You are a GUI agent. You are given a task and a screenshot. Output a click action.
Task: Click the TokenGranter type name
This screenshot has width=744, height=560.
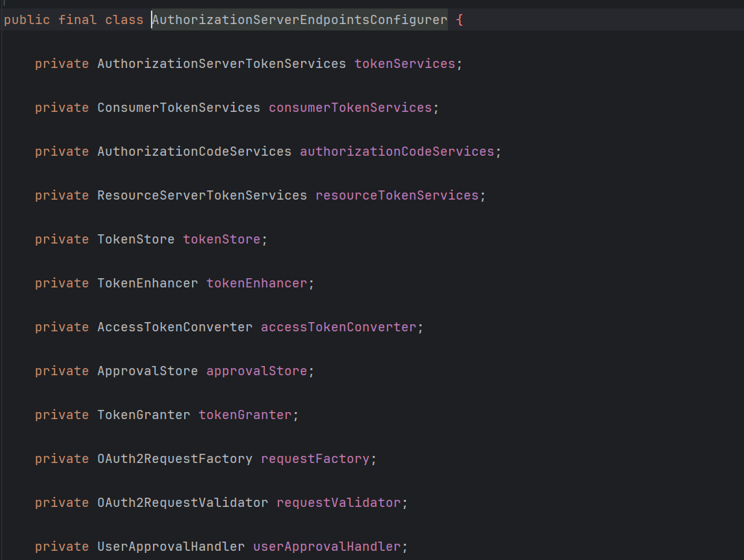pyautogui.click(x=143, y=415)
